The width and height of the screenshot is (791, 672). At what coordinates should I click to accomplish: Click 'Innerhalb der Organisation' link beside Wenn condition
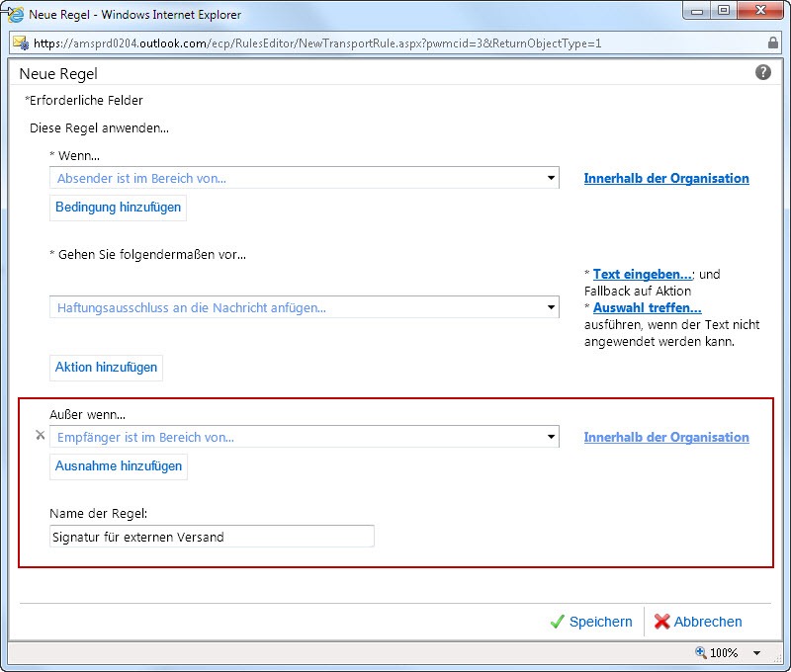click(666, 179)
